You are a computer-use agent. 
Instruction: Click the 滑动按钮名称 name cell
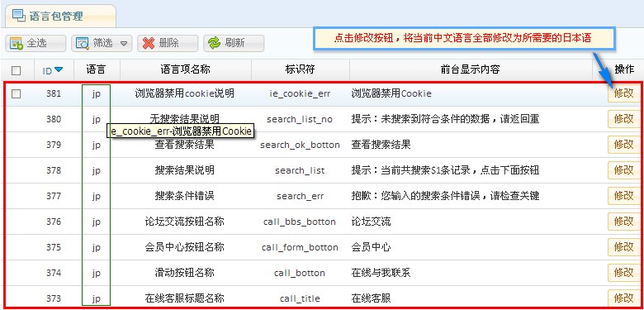click(185, 273)
